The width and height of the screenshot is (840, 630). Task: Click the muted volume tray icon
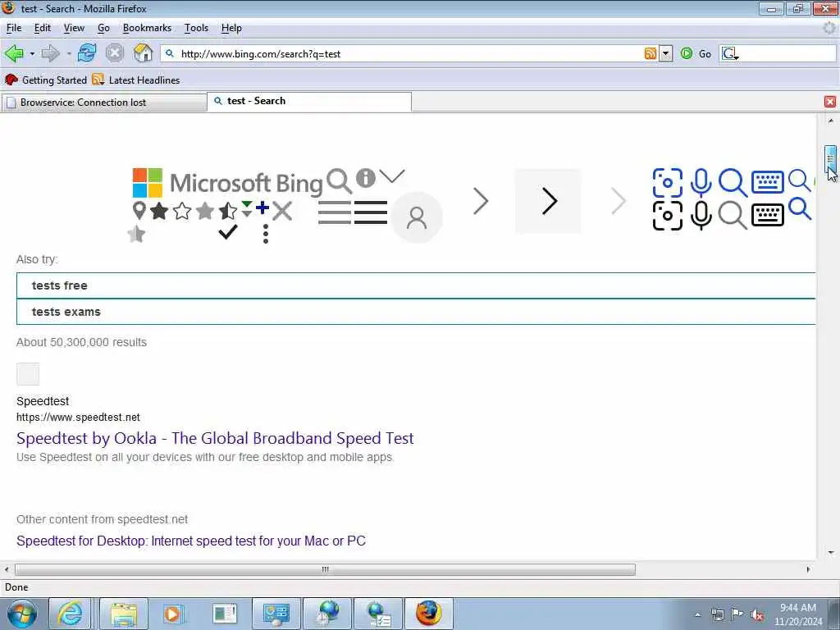click(757, 614)
